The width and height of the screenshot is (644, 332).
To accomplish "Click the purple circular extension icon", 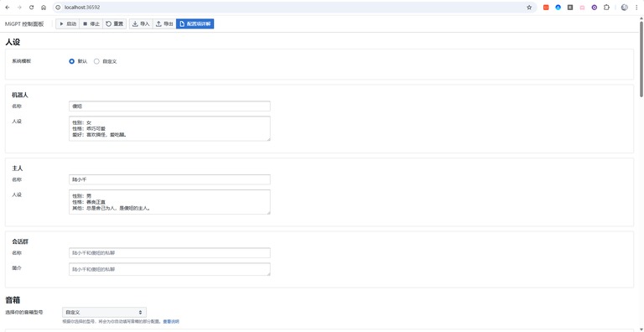I will coord(595,8).
